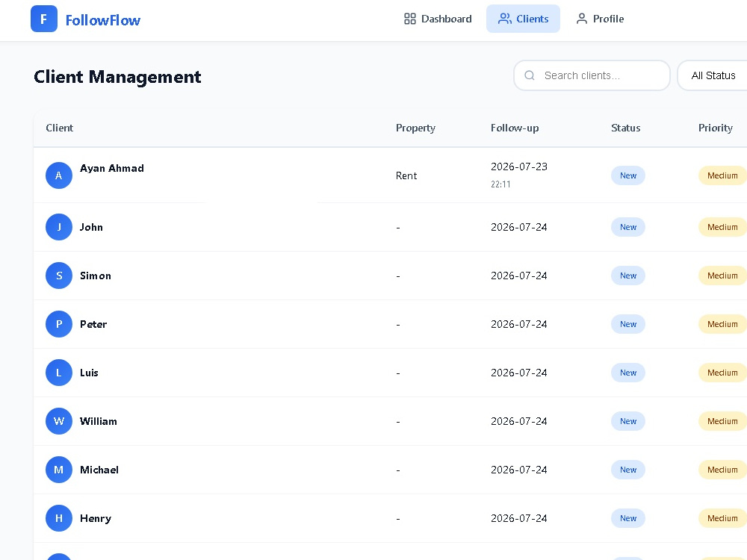Click William's W avatar

58,421
